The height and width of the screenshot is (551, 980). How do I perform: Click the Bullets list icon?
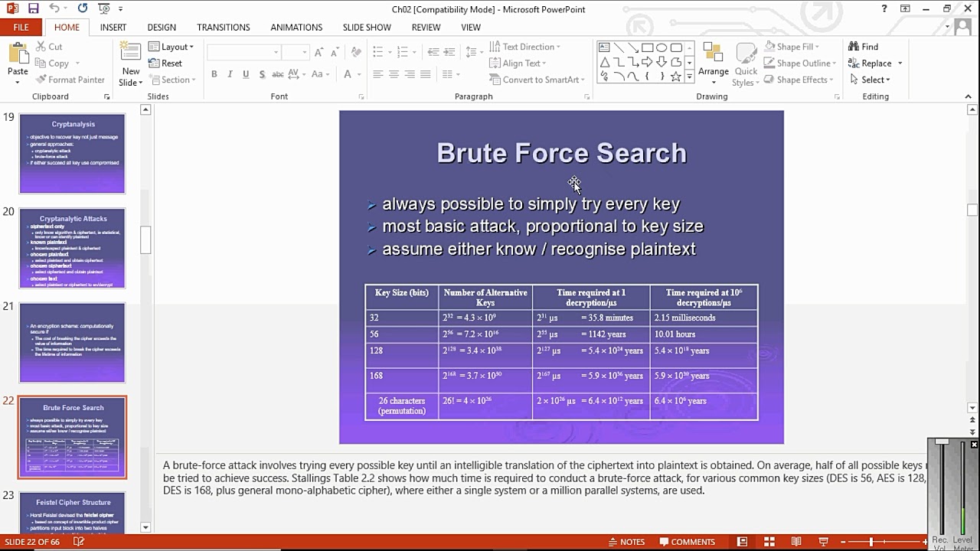pyautogui.click(x=378, y=52)
